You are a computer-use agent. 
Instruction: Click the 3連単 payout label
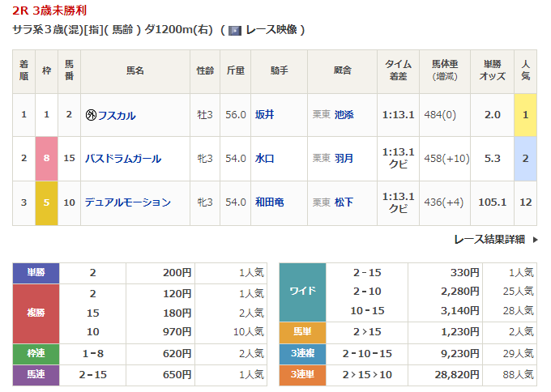coord(302,376)
